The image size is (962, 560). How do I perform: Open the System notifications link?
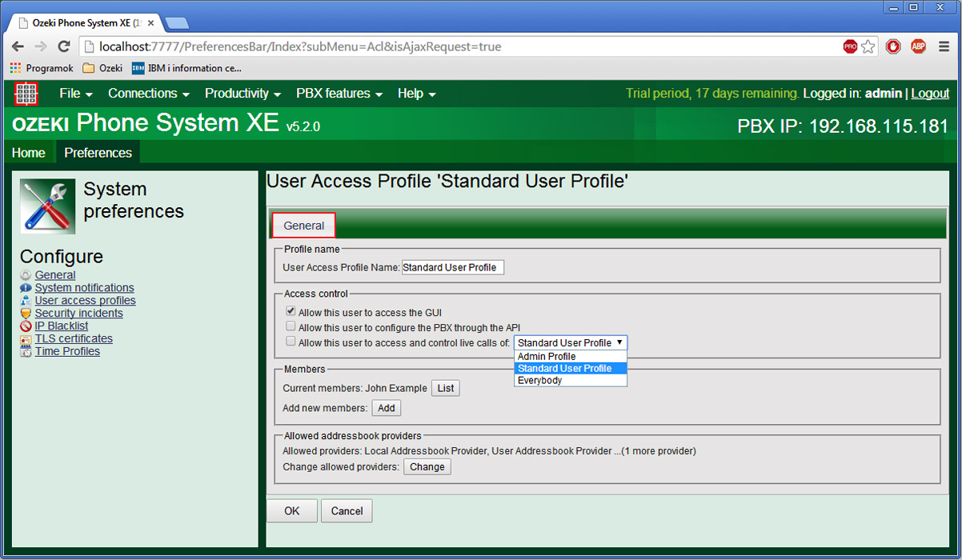point(85,288)
